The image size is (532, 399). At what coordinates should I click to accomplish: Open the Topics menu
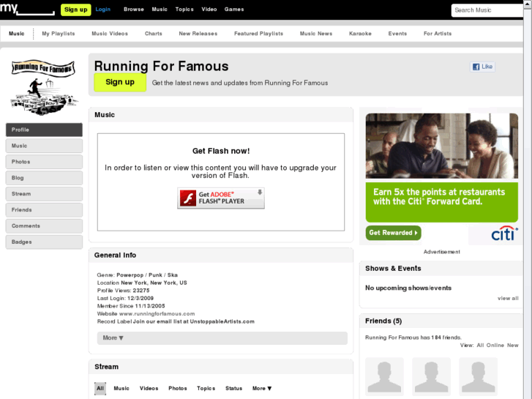click(x=184, y=10)
